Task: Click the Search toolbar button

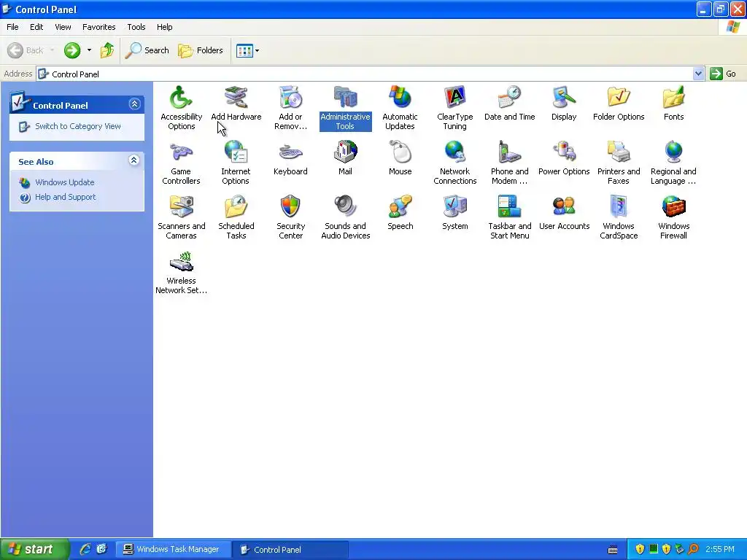Action: pos(147,50)
